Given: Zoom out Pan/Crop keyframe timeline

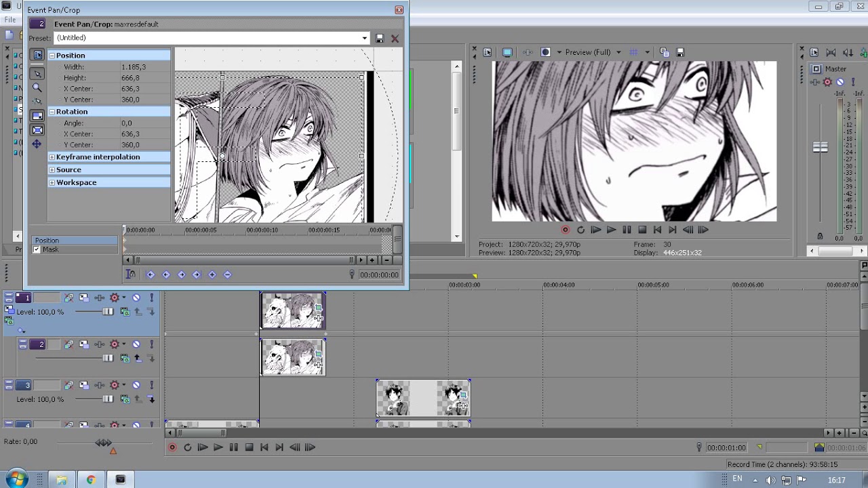Looking at the screenshot, I should coord(387,260).
